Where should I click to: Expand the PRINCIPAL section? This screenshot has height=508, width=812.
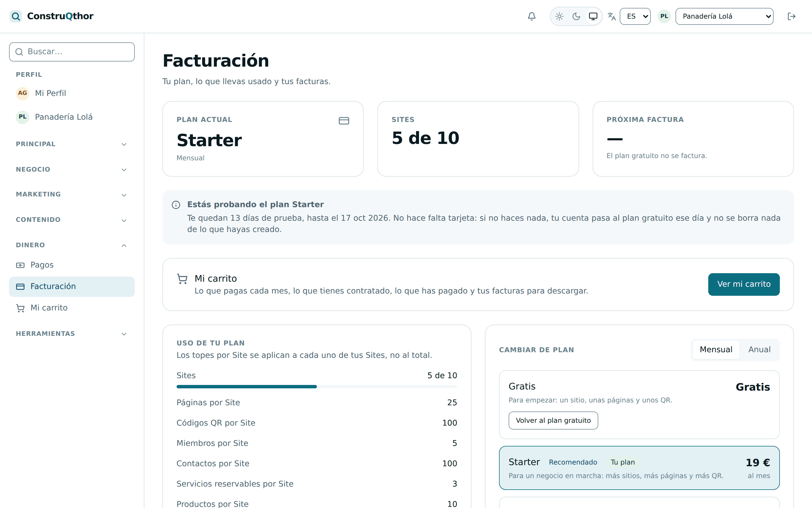(x=72, y=144)
